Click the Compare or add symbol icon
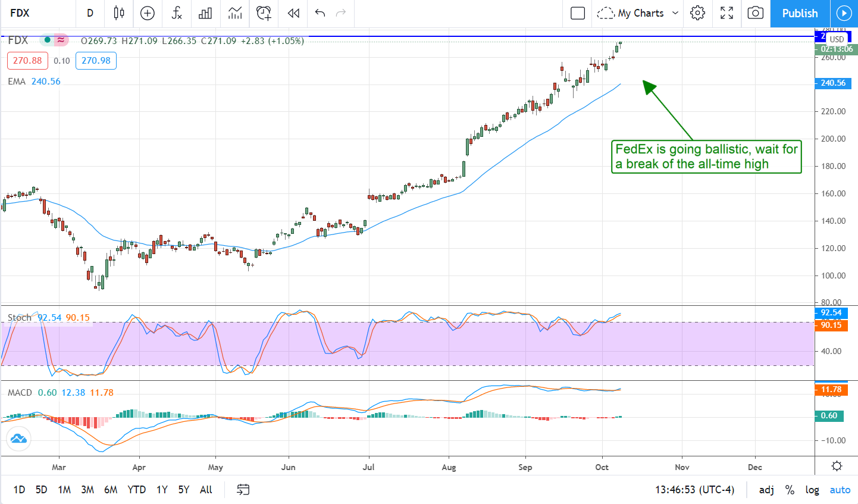Screen dimensions: 858x504 coord(148,13)
